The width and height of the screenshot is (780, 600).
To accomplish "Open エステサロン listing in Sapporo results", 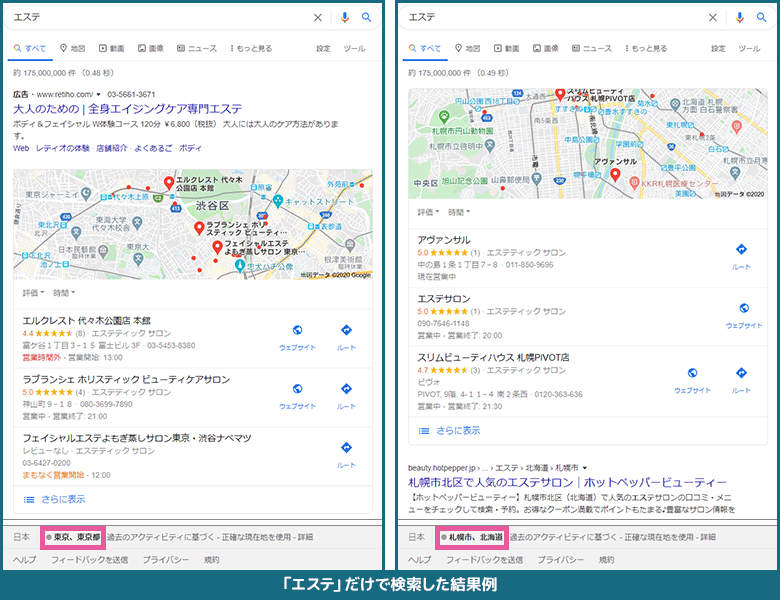I will click(x=444, y=299).
